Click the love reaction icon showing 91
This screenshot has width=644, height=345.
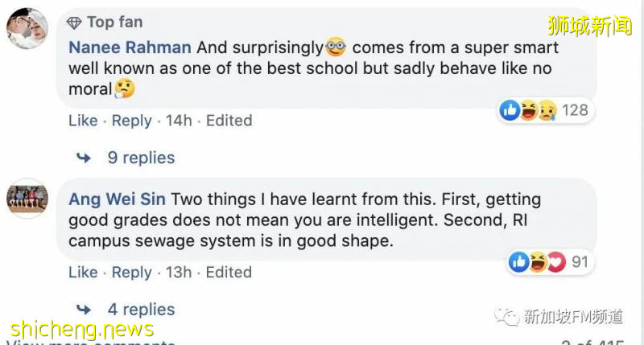(x=556, y=262)
